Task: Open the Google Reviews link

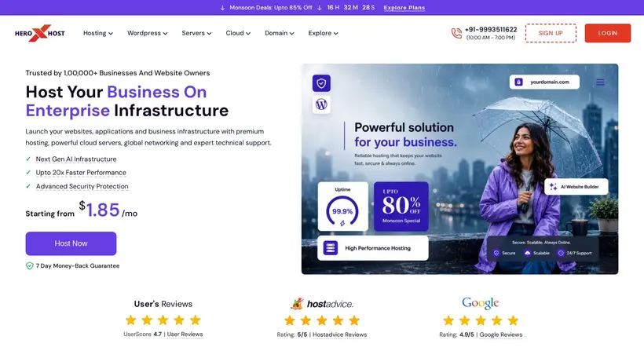Action: [x=500, y=335]
